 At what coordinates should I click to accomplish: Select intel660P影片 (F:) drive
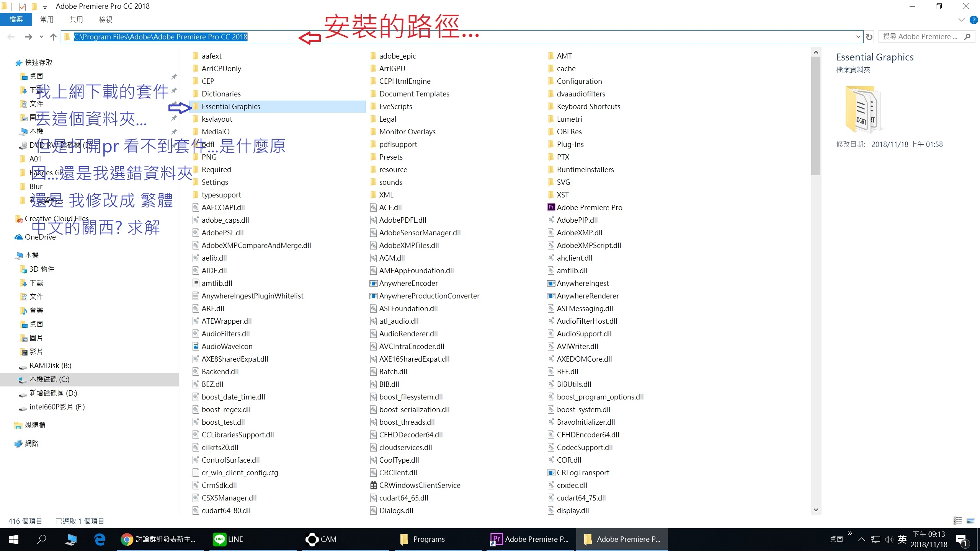(x=57, y=407)
